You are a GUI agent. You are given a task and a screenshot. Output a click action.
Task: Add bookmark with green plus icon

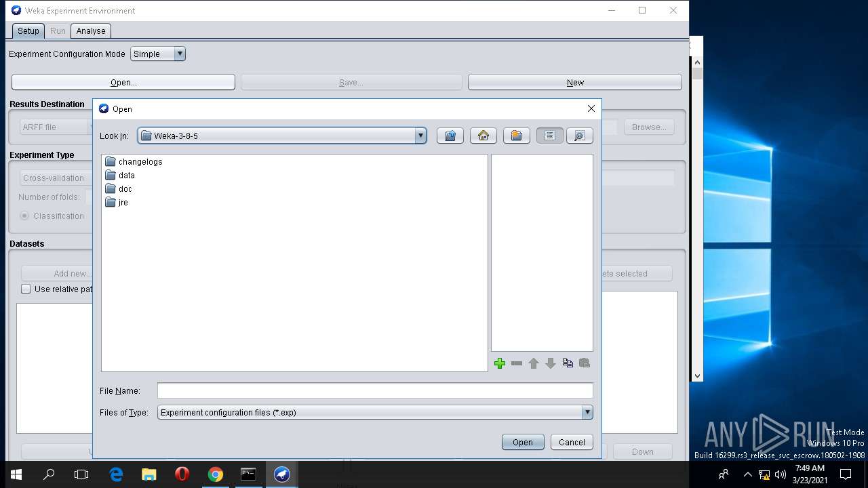tap(500, 363)
